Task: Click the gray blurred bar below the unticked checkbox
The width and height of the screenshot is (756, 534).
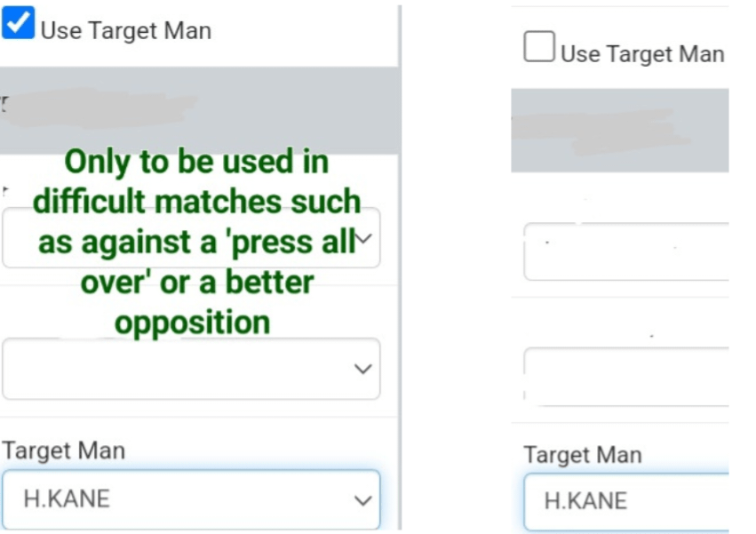Action: [619, 131]
